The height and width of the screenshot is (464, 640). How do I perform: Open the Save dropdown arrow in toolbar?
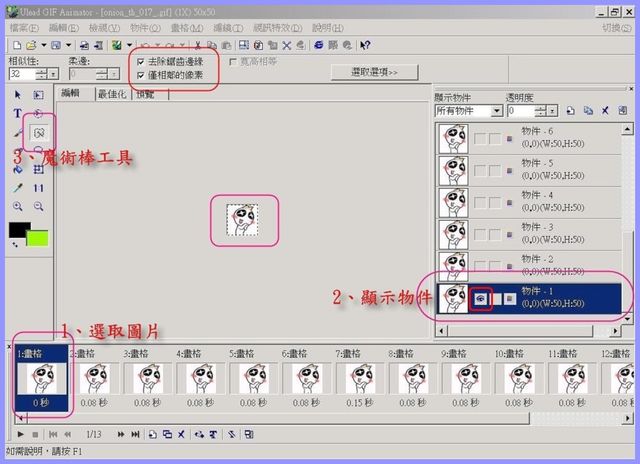68,45
